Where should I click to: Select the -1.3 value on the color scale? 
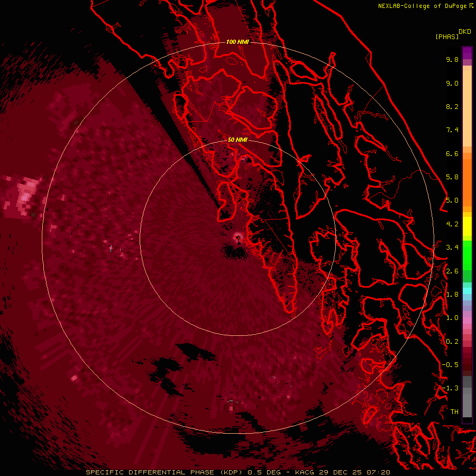[450, 388]
